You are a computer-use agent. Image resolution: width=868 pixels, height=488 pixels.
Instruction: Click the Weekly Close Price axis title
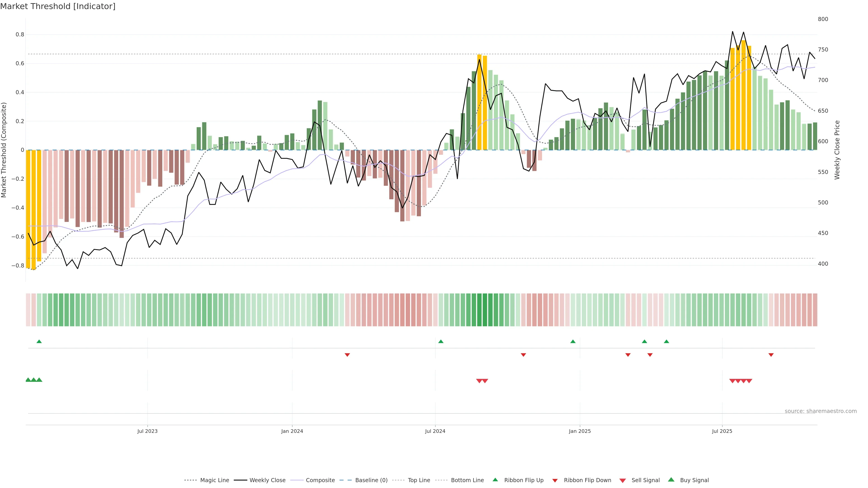[837, 150]
